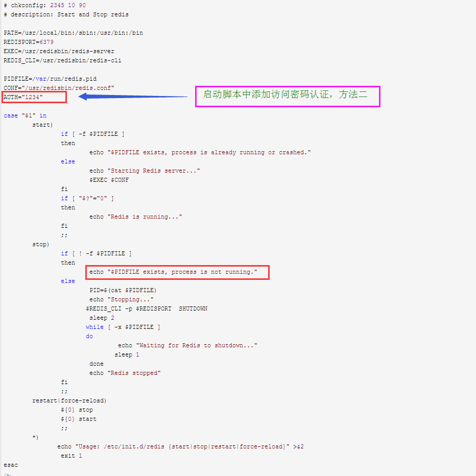Click the echo "Starting Redis server..." line
Screen dimensions: 476x476
[x=145, y=171]
